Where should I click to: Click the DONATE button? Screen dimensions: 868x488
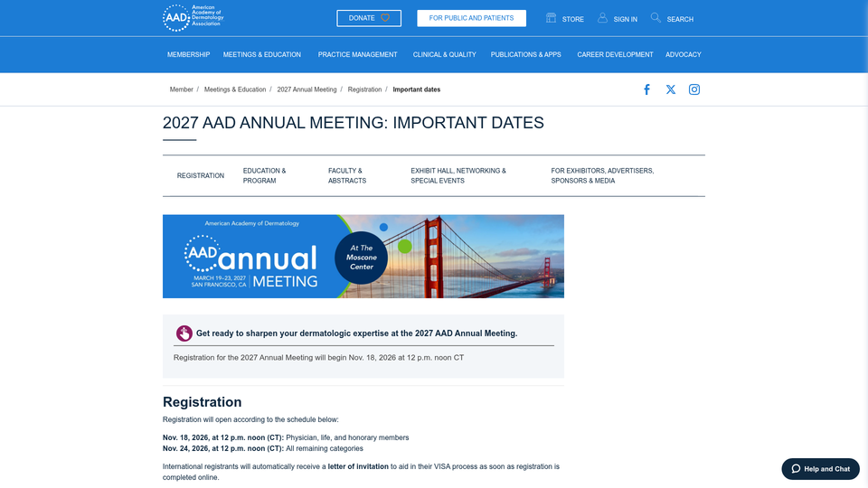(x=369, y=18)
